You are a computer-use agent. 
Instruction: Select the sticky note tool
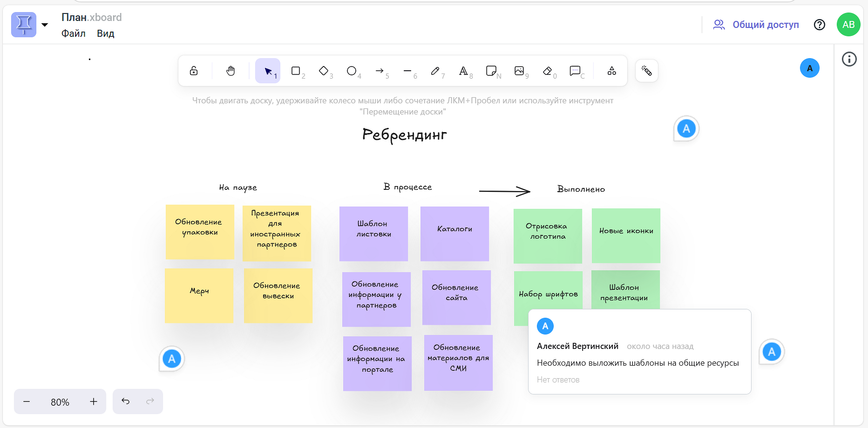click(491, 71)
